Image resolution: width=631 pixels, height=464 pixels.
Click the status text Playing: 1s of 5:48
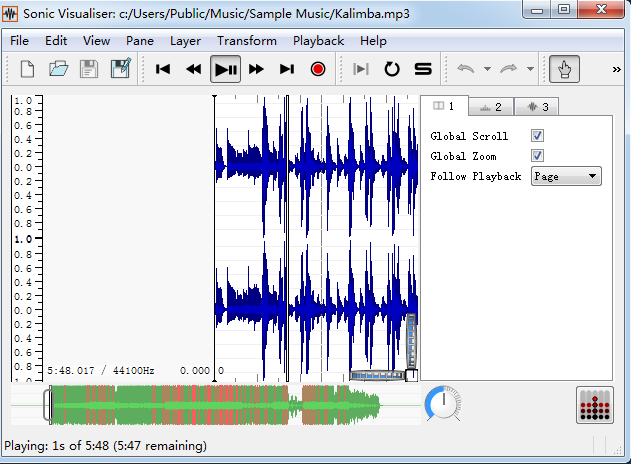point(105,445)
